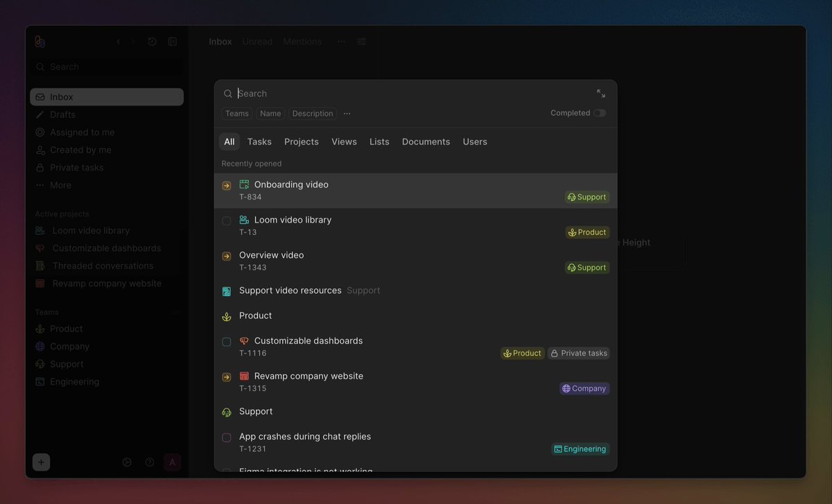Expand search modal to full screen
This screenshot has width=832, height=504.
click(x=600, y=94)
